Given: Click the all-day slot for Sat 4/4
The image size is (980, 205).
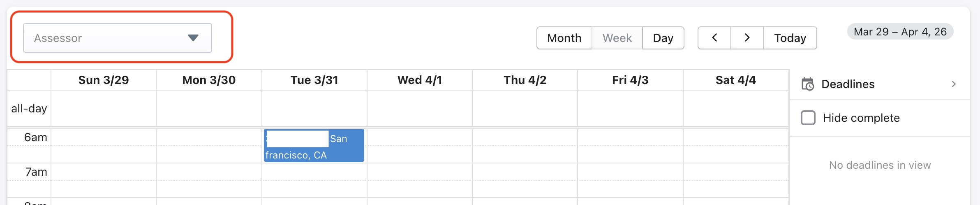Looking at the screenshot, I should click(x=735, y=108).
